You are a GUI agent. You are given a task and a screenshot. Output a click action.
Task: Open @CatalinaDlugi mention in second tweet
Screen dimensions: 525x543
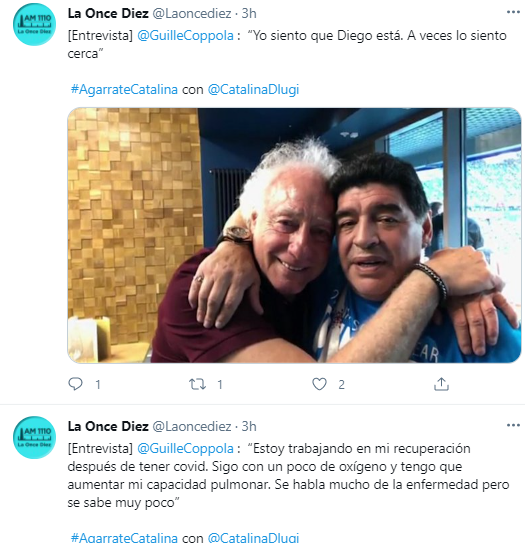[253, 537]
